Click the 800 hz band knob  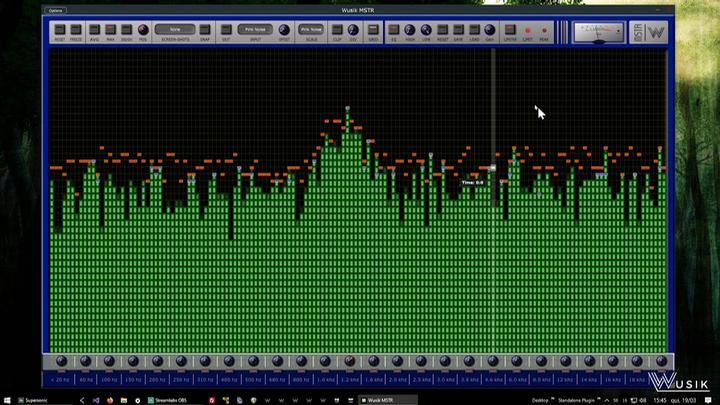point(301,361)
